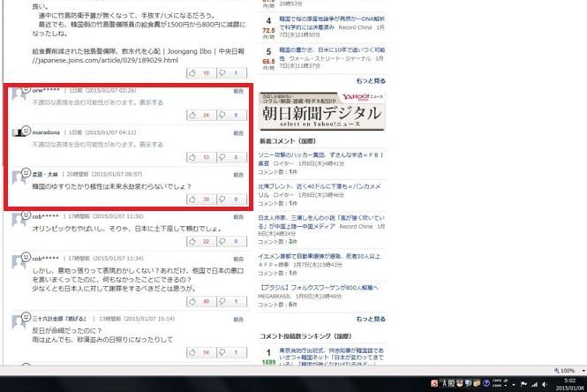Open Sony hacker FBI news link
The image size is (587, 392).
coord(320,159)
